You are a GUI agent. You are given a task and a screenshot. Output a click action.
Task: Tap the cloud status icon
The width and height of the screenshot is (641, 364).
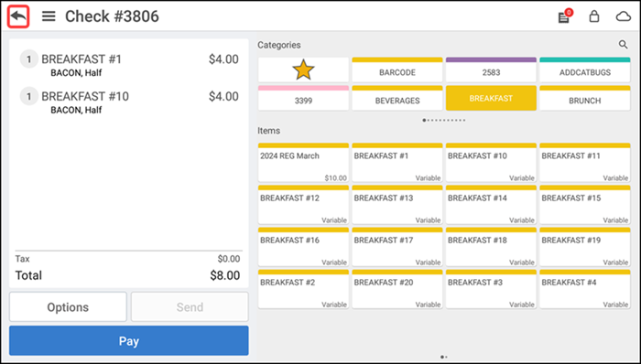click(624, 16)
